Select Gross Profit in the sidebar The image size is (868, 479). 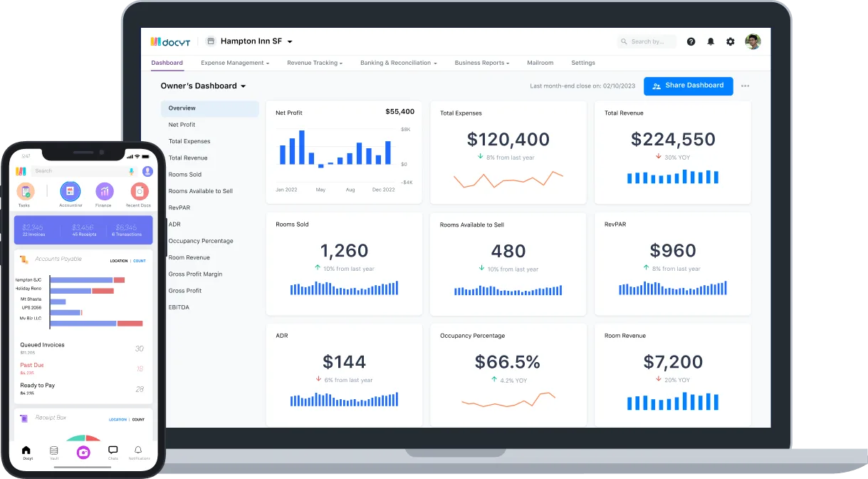(184, 291)
